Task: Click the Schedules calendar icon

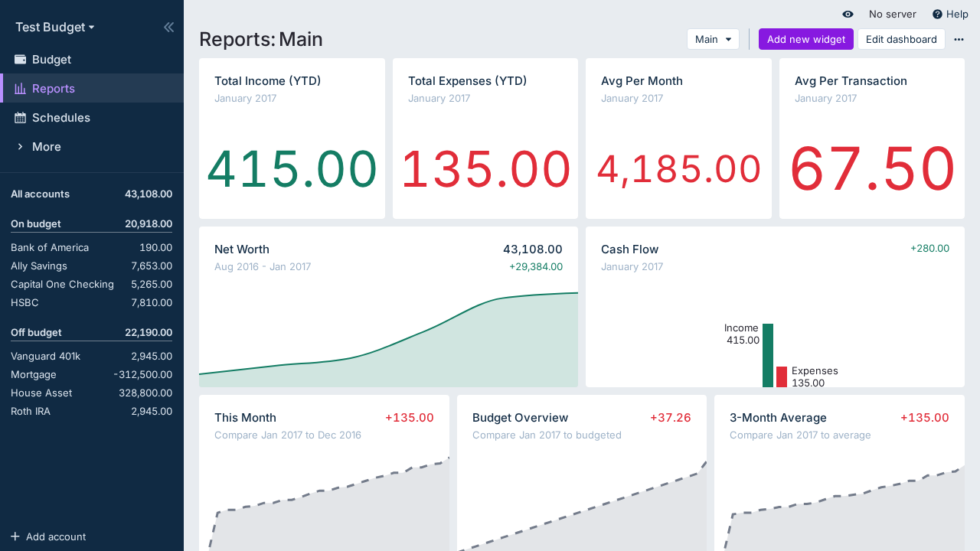Action: [x=19, y=117]
